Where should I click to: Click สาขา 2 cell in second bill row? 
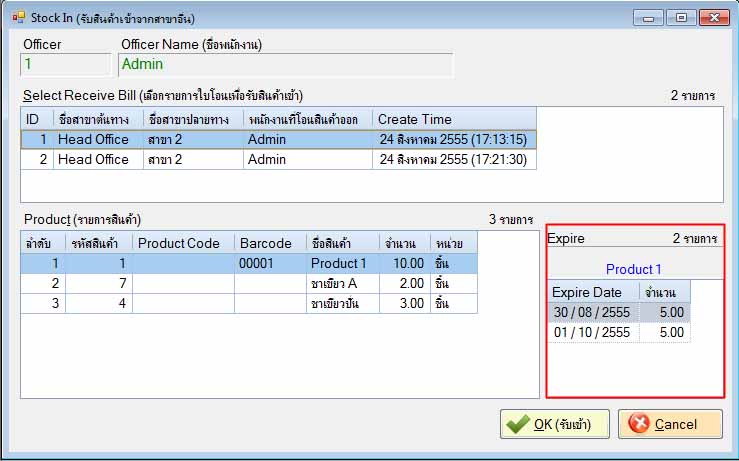193,159
